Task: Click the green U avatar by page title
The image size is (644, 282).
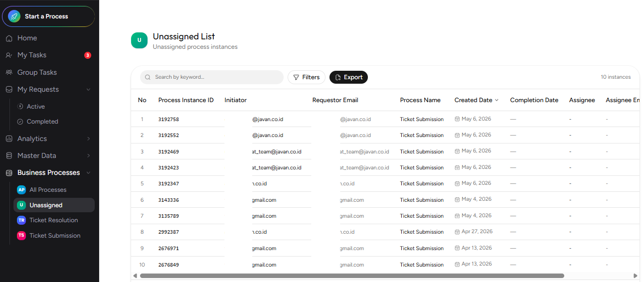Action: pyautogui.click(x=139, y=40)
